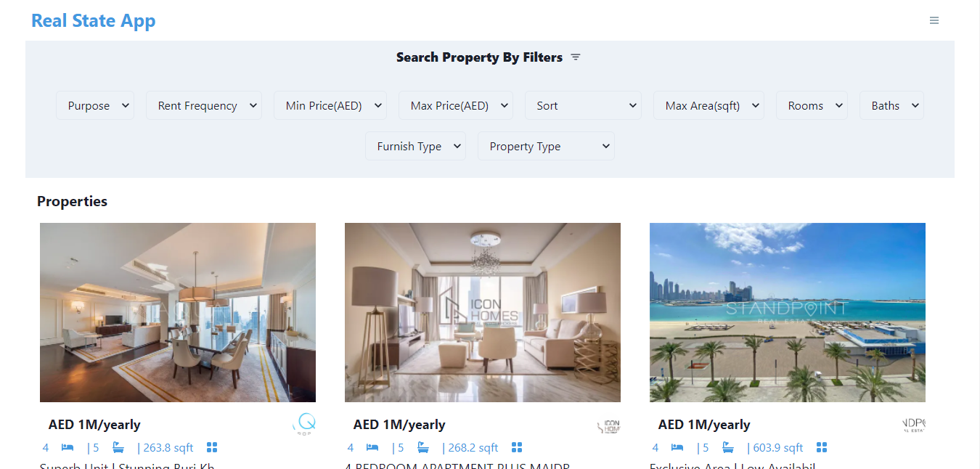
Task: Click the agency logo on first property card
Action: [303, 425]
